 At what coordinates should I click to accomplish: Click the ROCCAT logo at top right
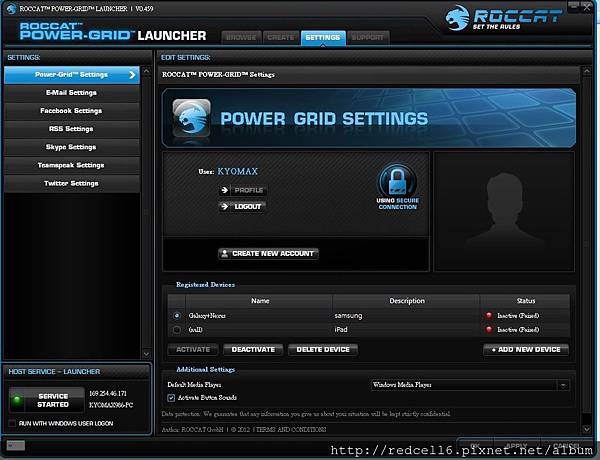coord(504,18)
